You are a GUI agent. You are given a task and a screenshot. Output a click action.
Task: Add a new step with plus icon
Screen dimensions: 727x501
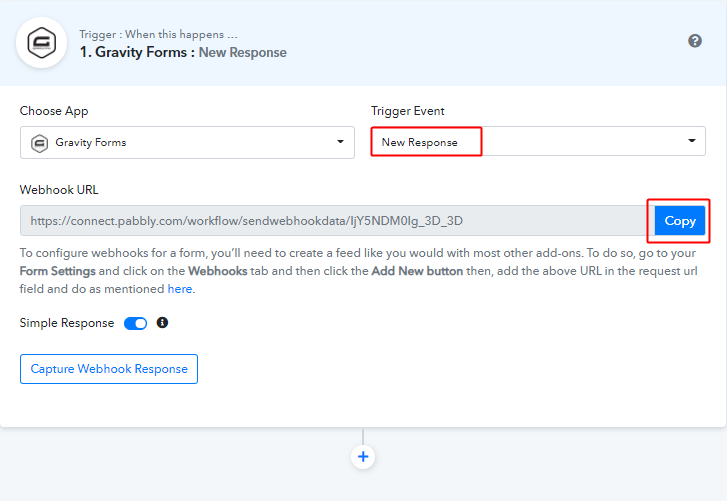tap(363, 457)
